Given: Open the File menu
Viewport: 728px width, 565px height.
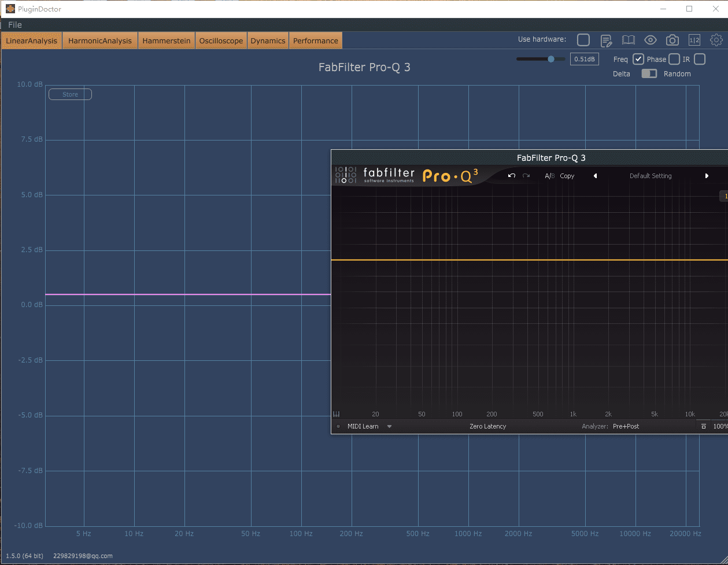Looking at the screenshot, I should pos(15,25).
